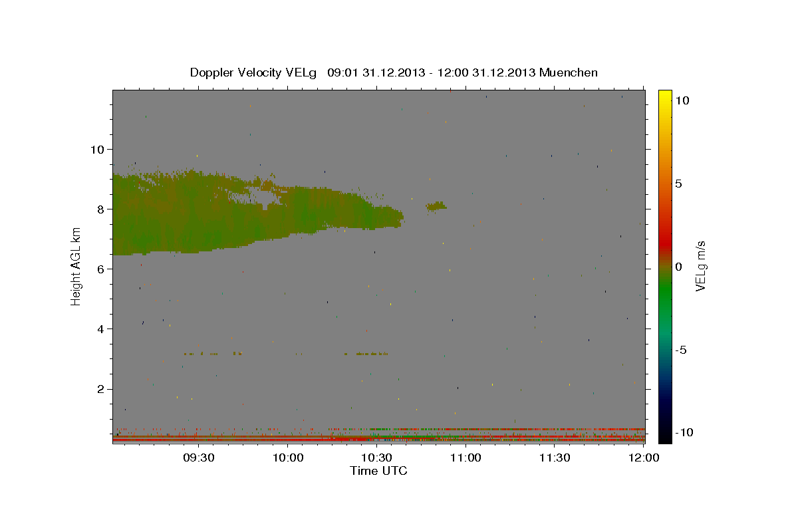
Task: Click the height label '6' on y-axis
Action: [100, 269]
